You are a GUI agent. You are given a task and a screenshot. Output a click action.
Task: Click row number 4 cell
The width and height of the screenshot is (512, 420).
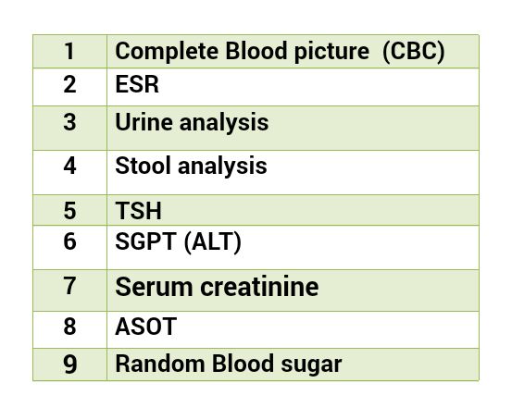pos(69,172)
